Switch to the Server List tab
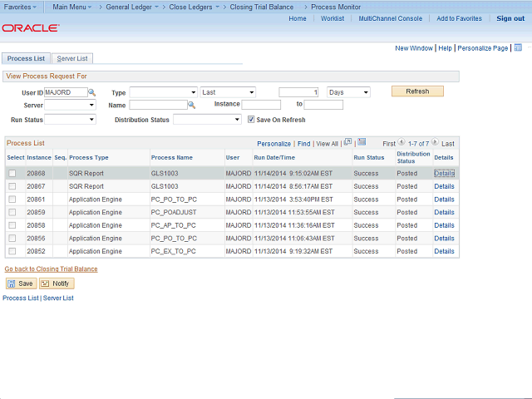The height and width of the screenshot is (399, 532). click(72, 59)
